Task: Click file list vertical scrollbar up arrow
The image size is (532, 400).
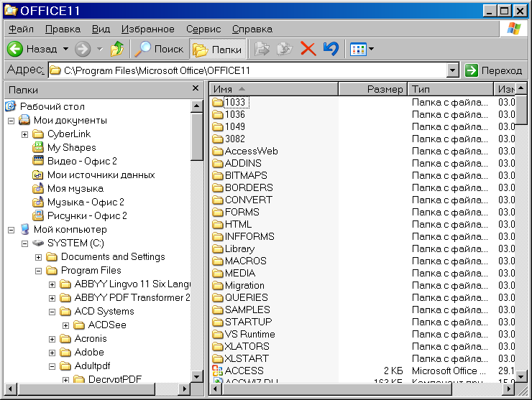Action: [x=520, y=88]
